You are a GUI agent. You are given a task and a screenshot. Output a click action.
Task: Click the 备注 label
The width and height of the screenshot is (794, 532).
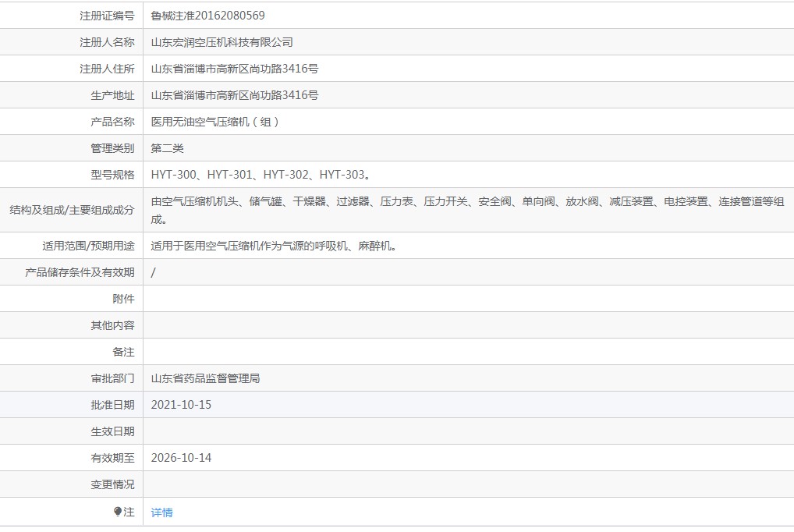point(123,352)
